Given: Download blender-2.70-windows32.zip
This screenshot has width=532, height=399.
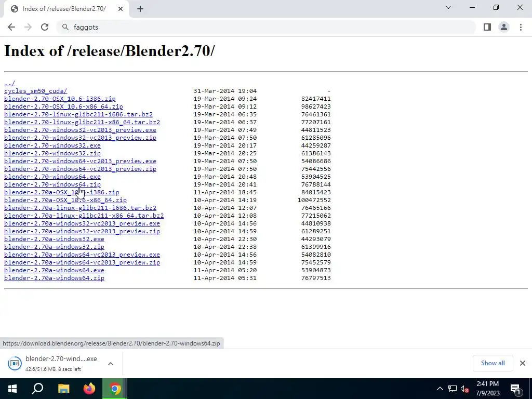Looking at the screenshot, I should [x=52, y=153].
